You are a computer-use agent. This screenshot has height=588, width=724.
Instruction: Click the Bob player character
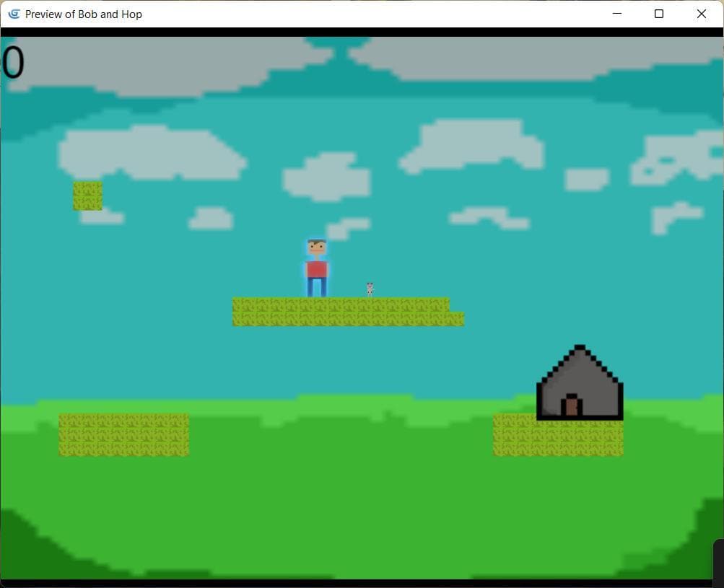pos(317,268)
